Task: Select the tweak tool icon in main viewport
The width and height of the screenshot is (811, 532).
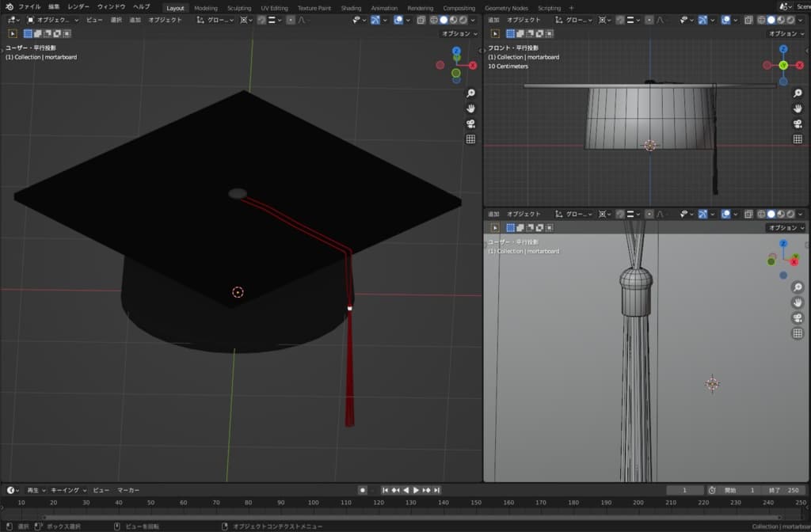Action: tap(12, 33)
